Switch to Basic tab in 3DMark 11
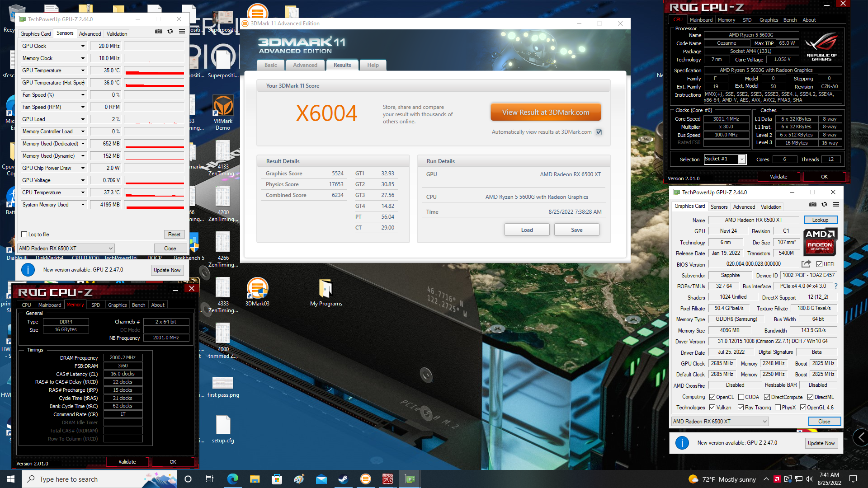Image resolution: width=868 pixels, height=488 pixels. [271, 65]
